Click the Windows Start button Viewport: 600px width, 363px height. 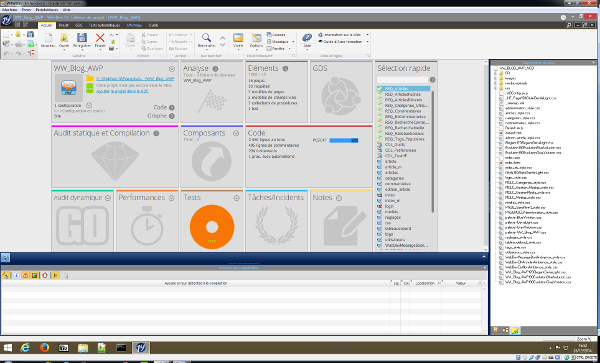click(x=8, y=348)
